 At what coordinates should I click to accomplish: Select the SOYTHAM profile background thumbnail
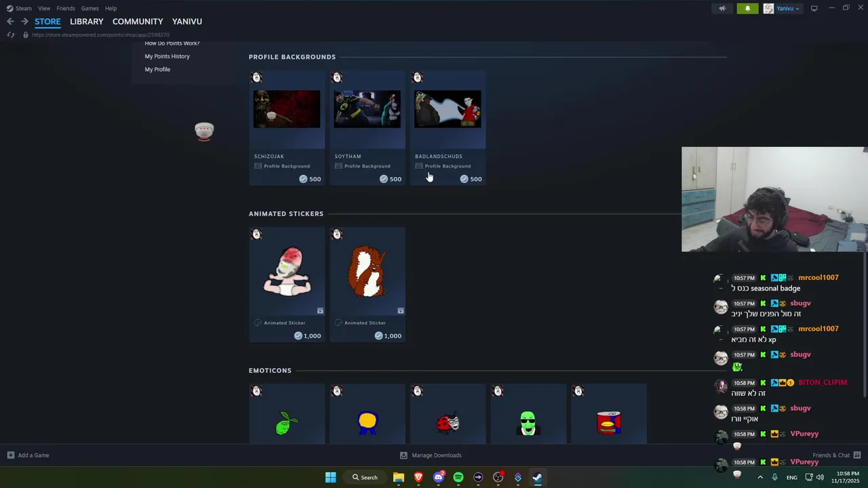(367, 109)
